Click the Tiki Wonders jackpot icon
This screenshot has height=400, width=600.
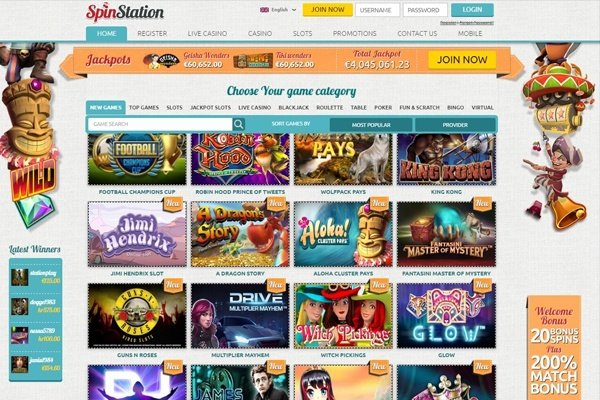[x=253, y=61]
